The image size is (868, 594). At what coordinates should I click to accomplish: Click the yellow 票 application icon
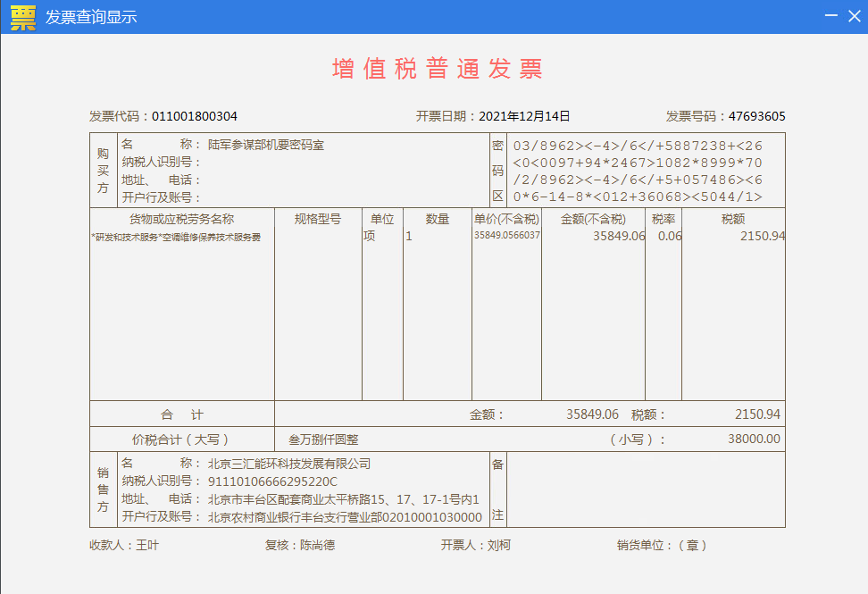(x=23, y=17)
